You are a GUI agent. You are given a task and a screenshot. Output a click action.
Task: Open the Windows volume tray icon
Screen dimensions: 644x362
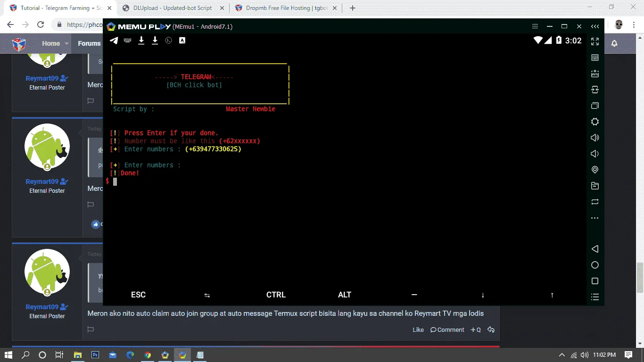pyautogui.click(x=585, y=355)
